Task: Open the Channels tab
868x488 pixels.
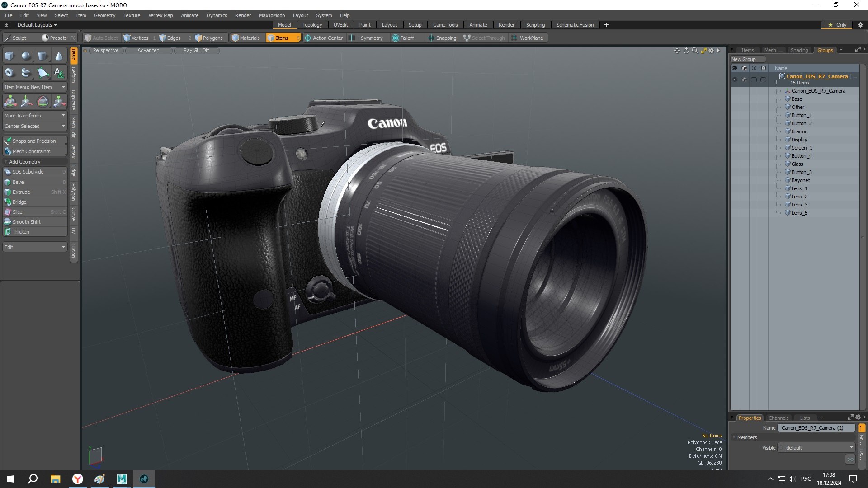Action: coord(778,418)
